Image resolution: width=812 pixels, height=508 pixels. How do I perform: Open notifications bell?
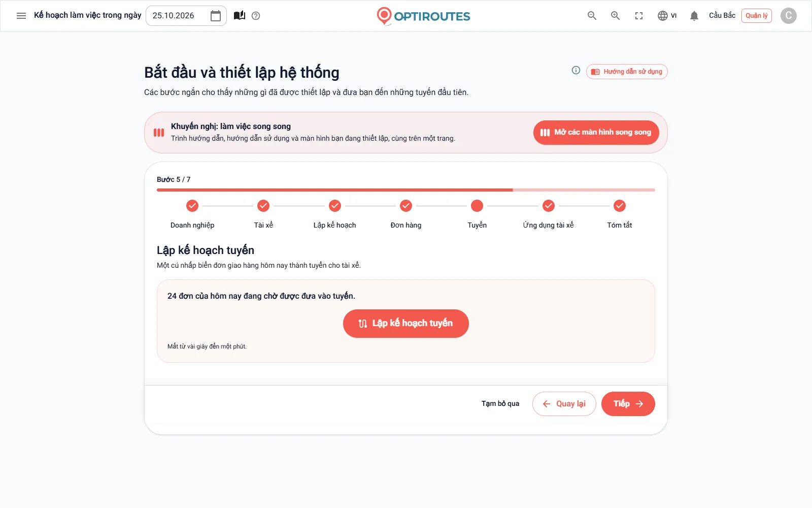tap(694, 16)
